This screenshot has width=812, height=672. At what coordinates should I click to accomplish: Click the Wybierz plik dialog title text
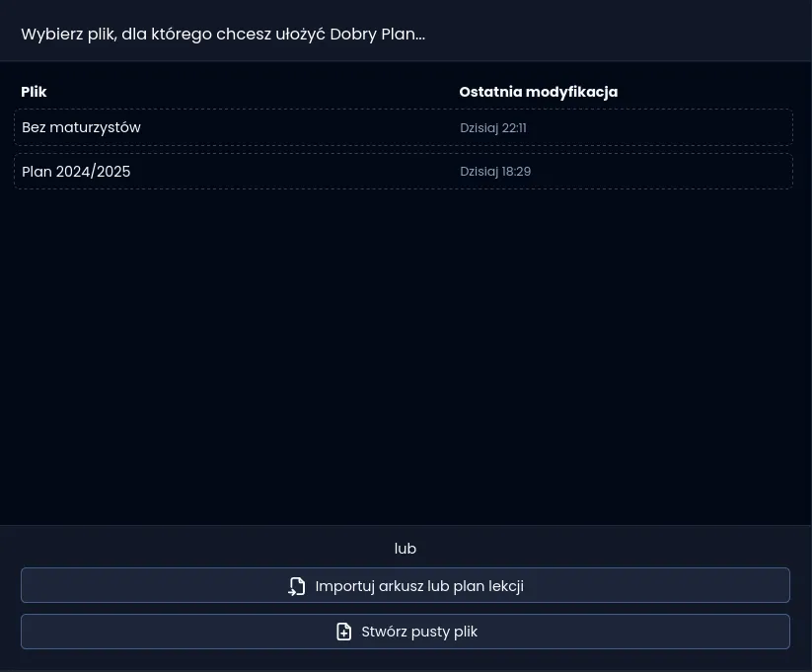point(223,34)
